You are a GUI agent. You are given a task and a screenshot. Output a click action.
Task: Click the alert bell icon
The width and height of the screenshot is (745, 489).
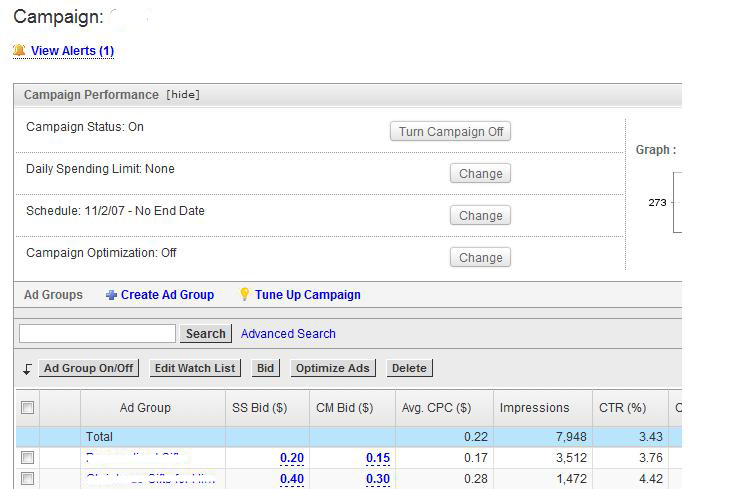(19, 50)
